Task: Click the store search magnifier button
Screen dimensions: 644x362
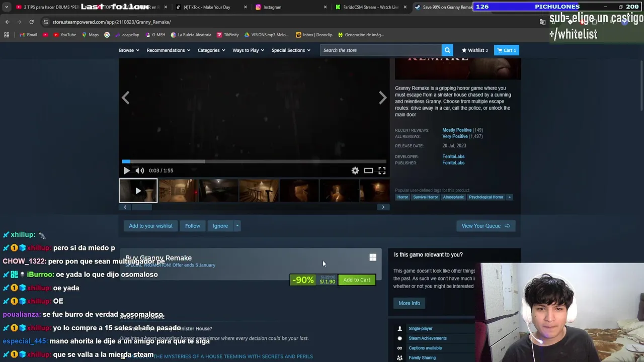Action: pyautogui.click(x=447, y=50)
